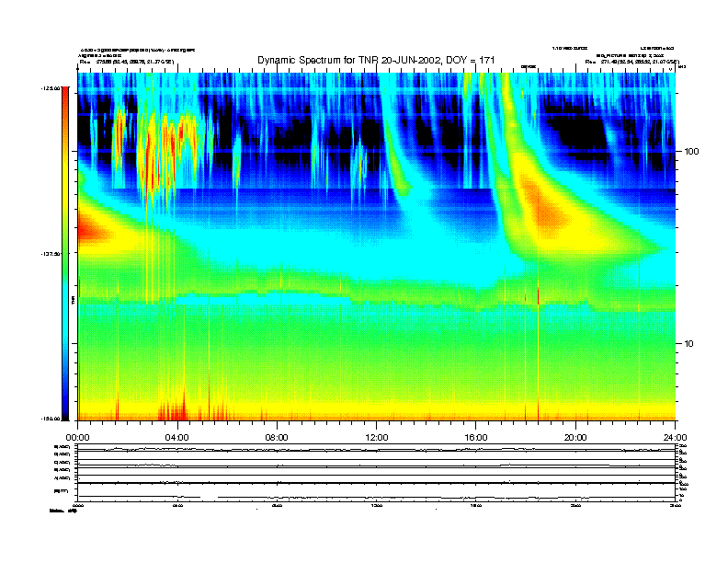This screenshot has width=728, height=563.
Task: Click the "04:00" time axis label
Action: click(x=177, y=438)
